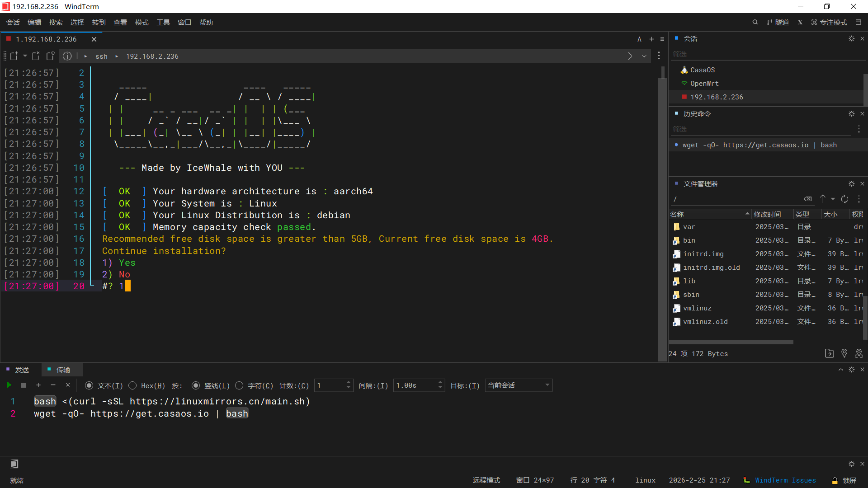Open the 查看 menu
This screenshot has width=868, height=488.
[120, 22]
